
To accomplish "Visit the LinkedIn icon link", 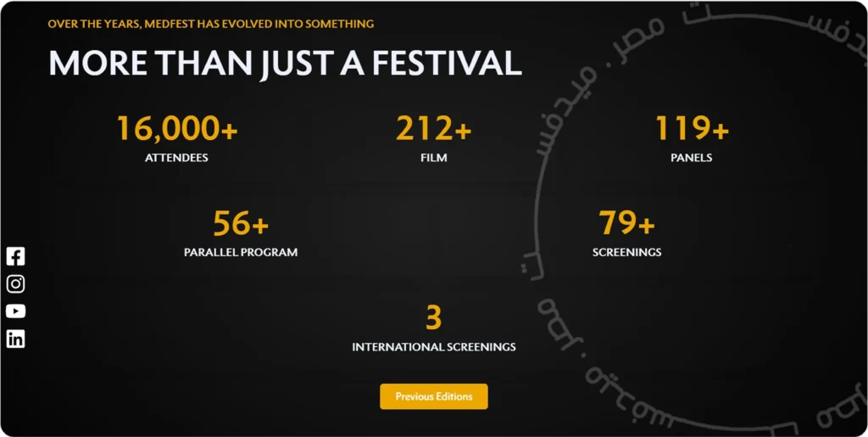I will click(15, 339).
